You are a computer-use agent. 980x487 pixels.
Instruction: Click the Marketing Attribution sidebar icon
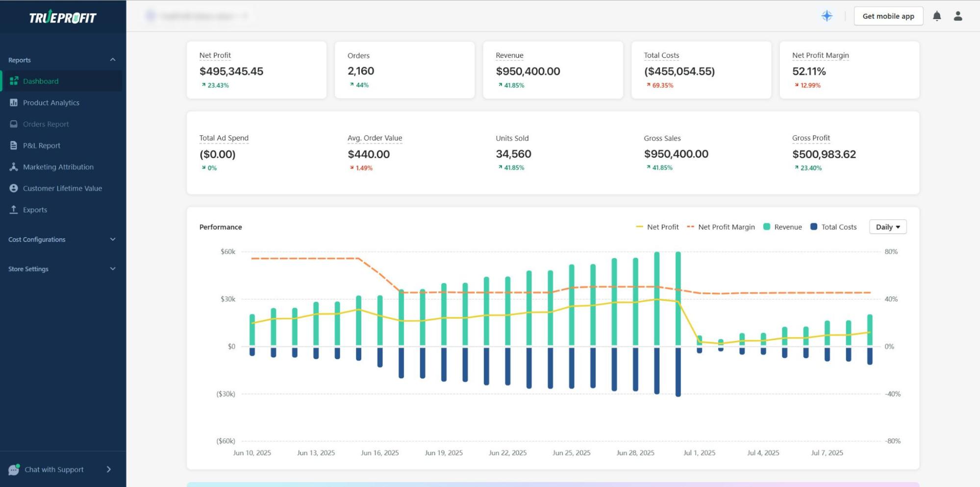13,167
